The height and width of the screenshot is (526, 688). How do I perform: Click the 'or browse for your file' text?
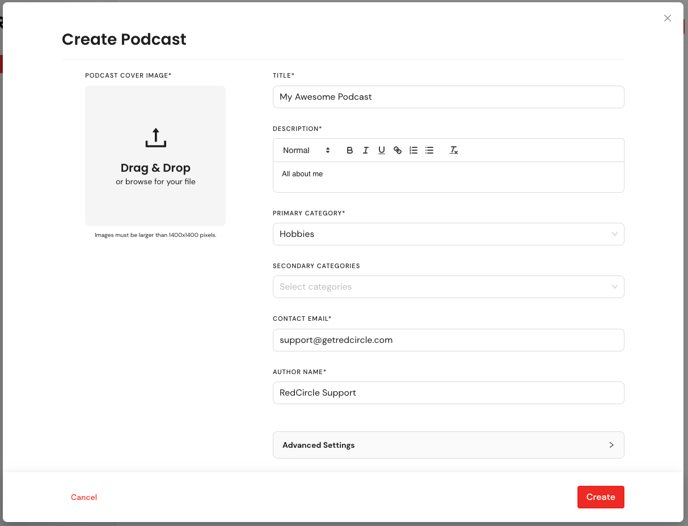[155, 182]
